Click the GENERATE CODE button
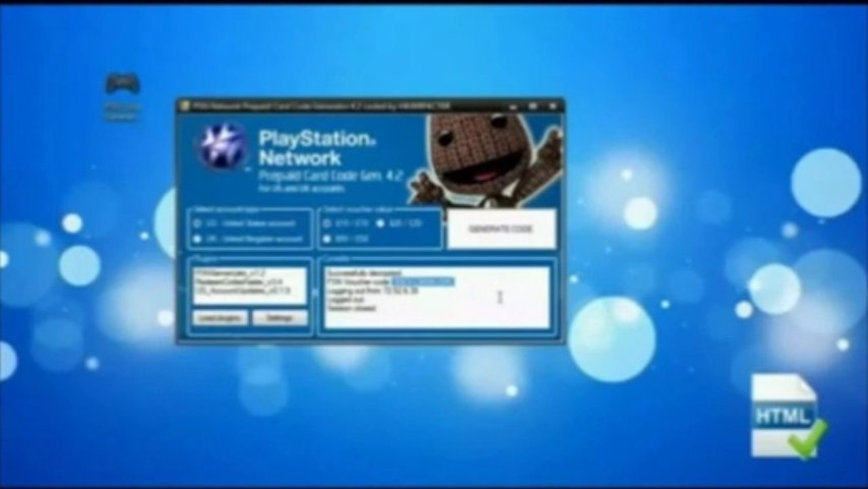Screen dimensions: 868x489 [x=502, y=229]
